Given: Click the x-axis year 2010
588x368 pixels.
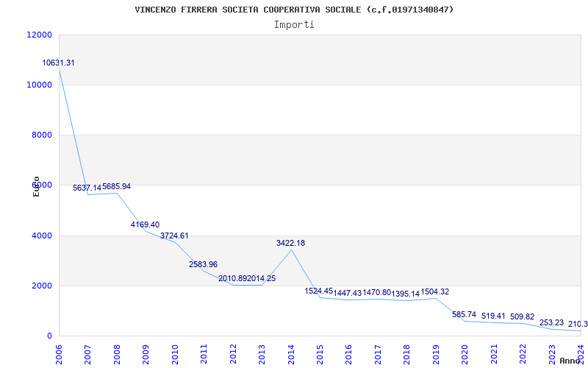Looking at the screenshot, I should click(175, 355).
